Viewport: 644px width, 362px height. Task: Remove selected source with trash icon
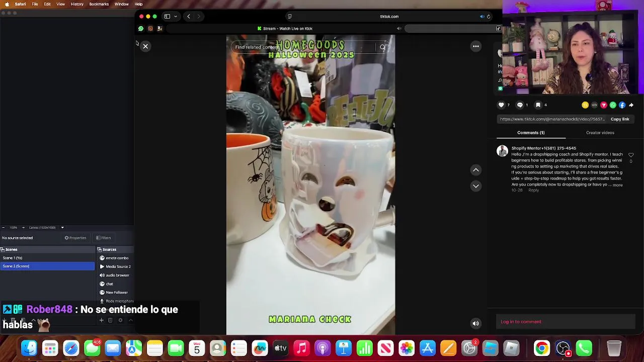click(x=110, y=320)
